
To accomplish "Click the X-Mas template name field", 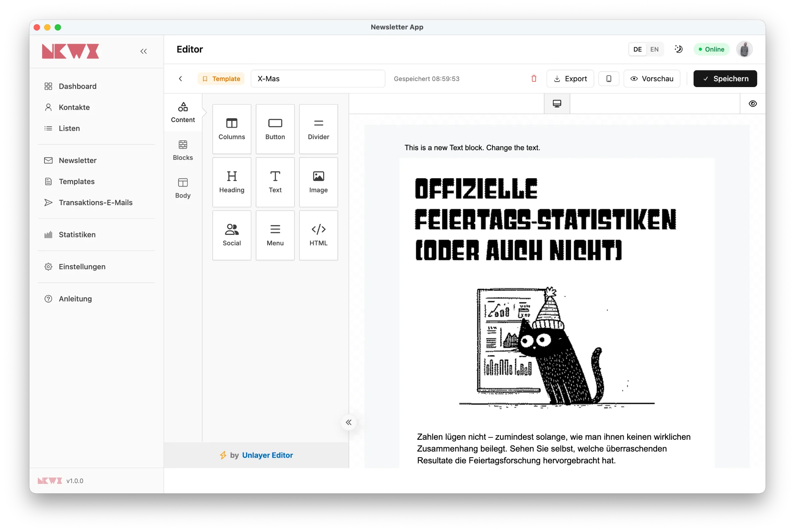I will pos(318,79).
